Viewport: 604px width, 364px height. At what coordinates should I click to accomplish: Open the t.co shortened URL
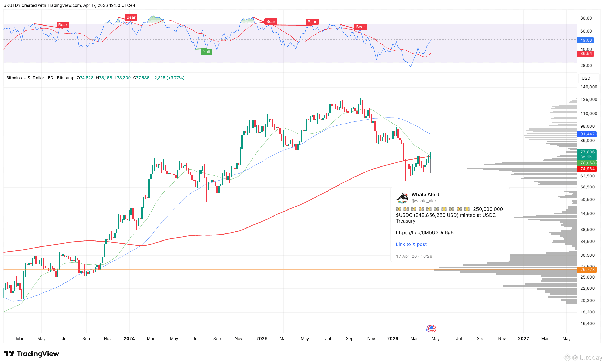425,232
